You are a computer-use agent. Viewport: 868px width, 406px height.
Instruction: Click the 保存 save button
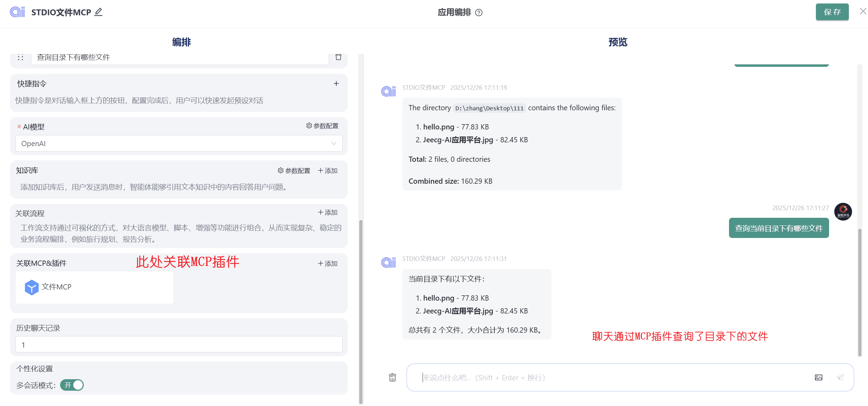[832, 12]
